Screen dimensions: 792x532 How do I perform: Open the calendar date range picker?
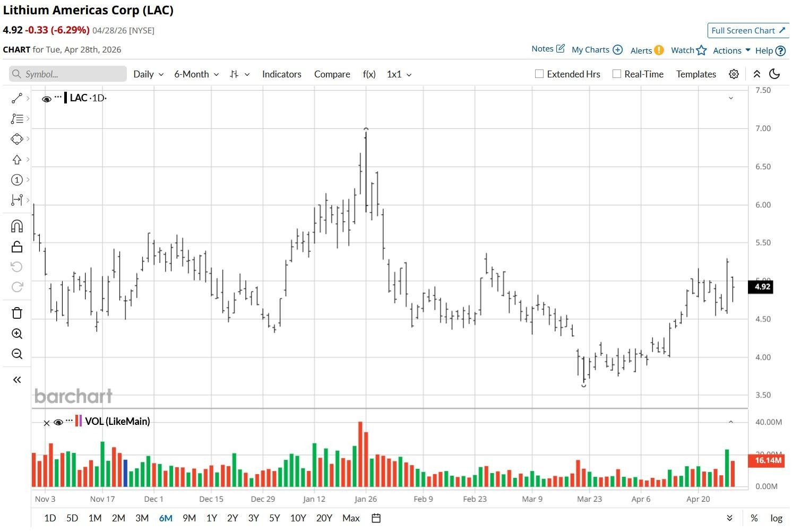[x=376, y=518]
